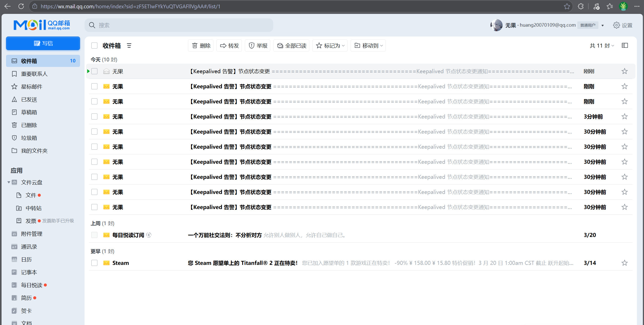644x325 pixels.
Task: Open the 'Move to' folder dropdown
Action: [x=368, y=46]
